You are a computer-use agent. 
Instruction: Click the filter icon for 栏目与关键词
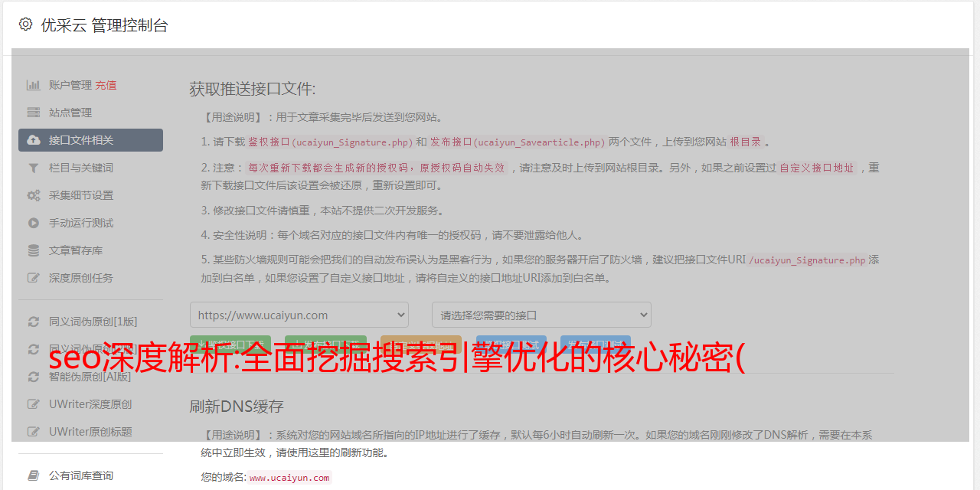point(34,168)
